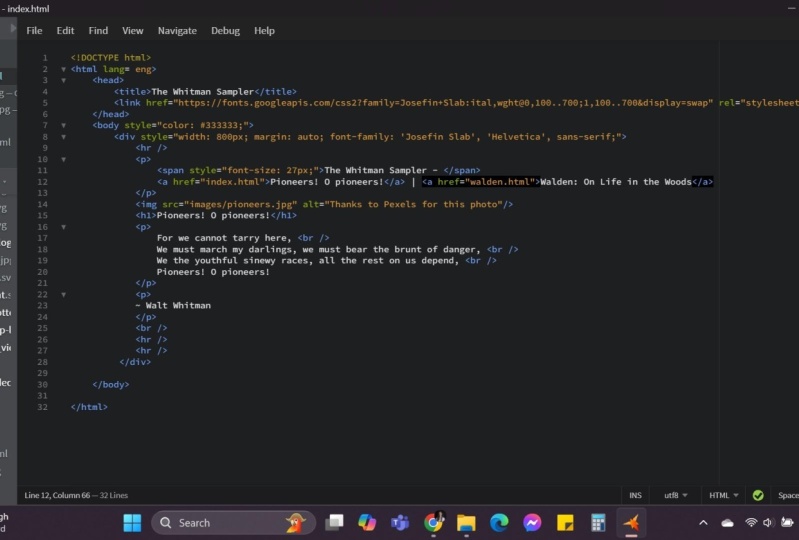799x540 pixels.
Task: Click the DOCTYPE html declaration text
Action: pos(111,58)
